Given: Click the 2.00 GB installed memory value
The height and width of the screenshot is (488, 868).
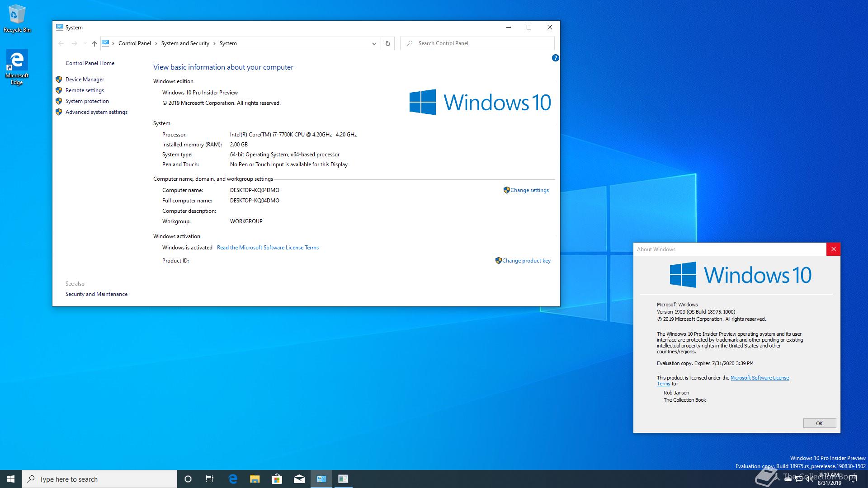Looking at the screenshot, I should click(x=239, y=145).
